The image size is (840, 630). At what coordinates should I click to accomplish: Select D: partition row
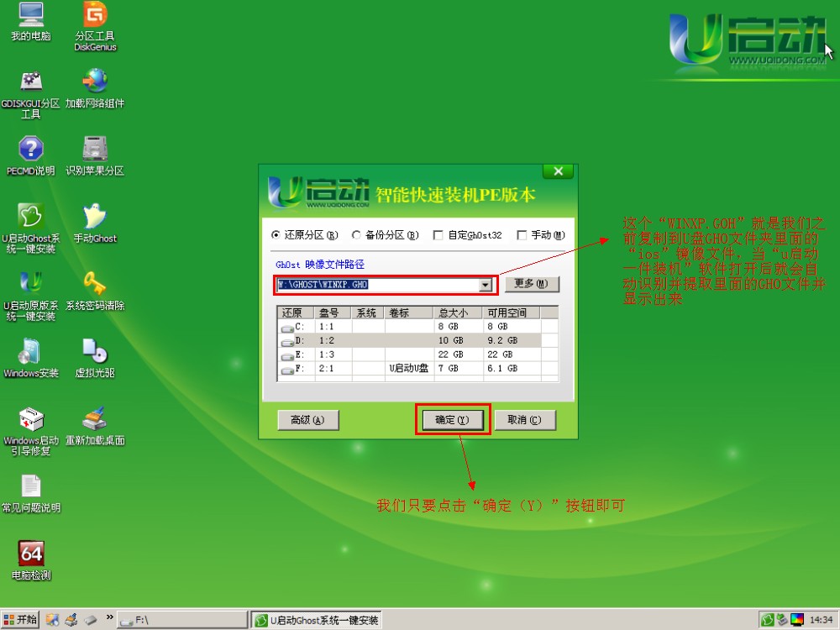tap(417, 340)
